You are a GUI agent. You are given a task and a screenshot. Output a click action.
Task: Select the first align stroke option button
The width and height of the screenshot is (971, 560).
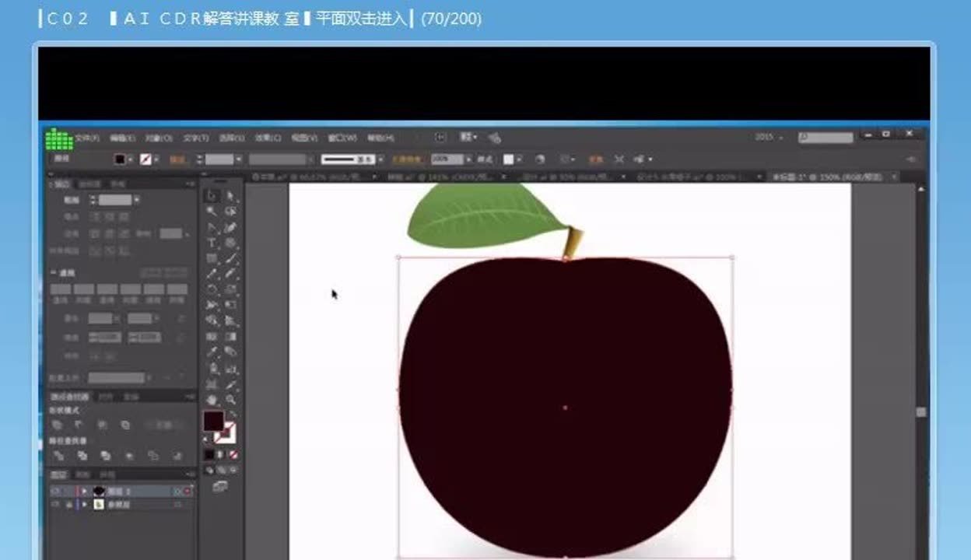pyautogui.click(x=94, y=250)
